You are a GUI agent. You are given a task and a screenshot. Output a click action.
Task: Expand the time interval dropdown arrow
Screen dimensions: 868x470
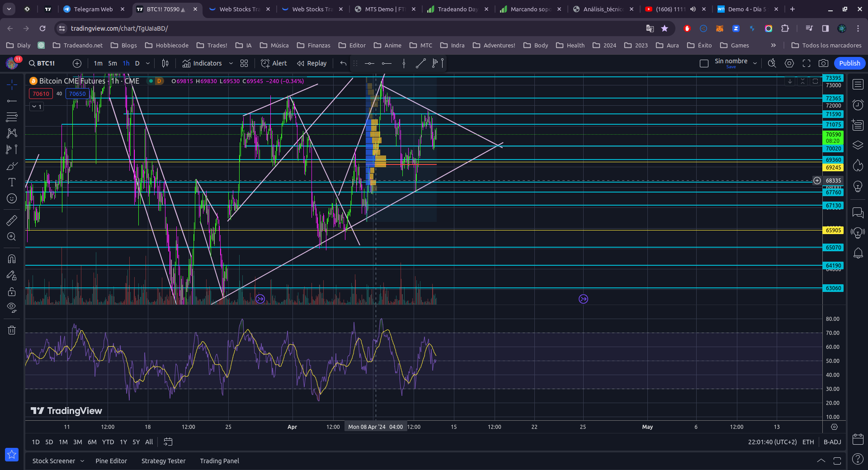pos(148,63)
